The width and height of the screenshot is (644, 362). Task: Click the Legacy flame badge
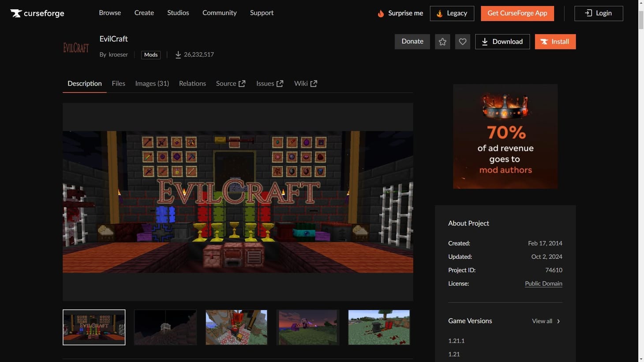pos(438,13)
